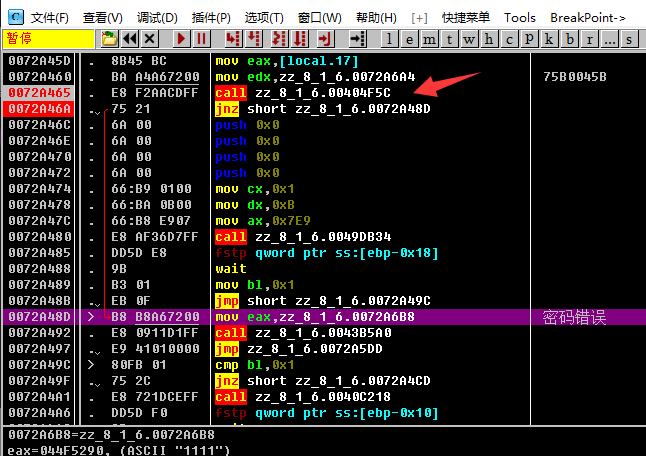
Task: Select address 0072A465 breakpoint row
Action: 39,93
